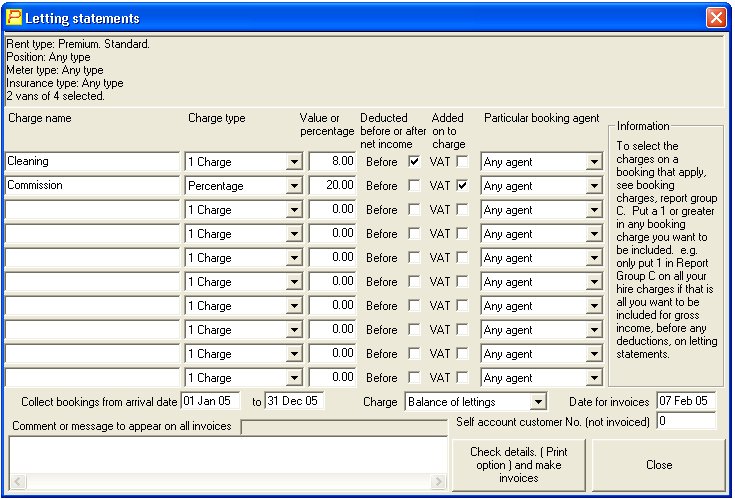Viewport: 735px width, 499px height.
Task: Click the 'Charge type' column header
Action: [217, 118]
